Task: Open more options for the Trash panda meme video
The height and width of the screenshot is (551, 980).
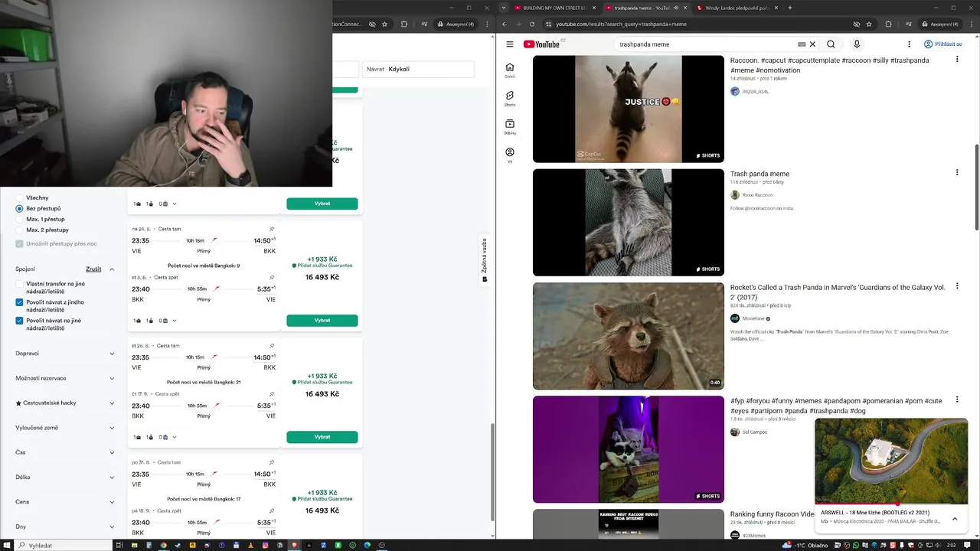Action: click(x=956, y=172)
